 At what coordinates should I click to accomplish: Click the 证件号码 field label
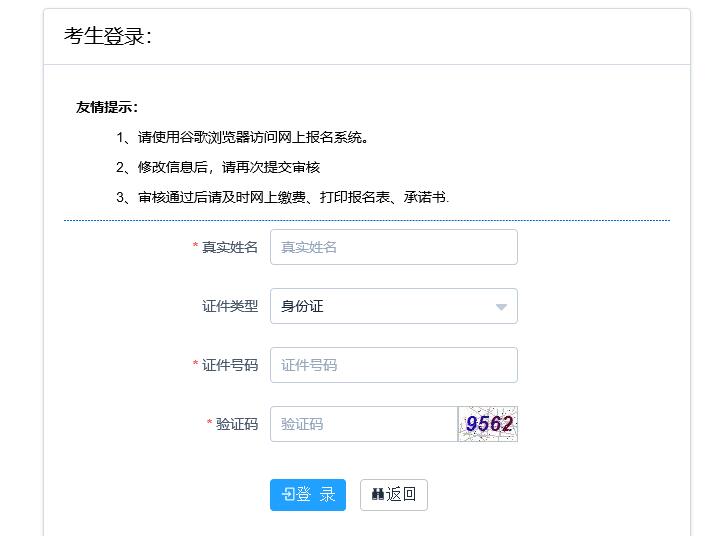(230, 365)
